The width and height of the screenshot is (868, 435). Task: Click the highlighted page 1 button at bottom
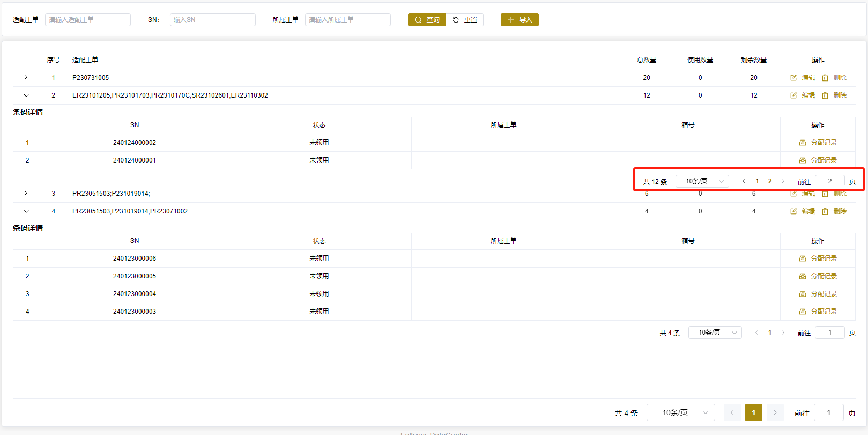pos(754,412)
